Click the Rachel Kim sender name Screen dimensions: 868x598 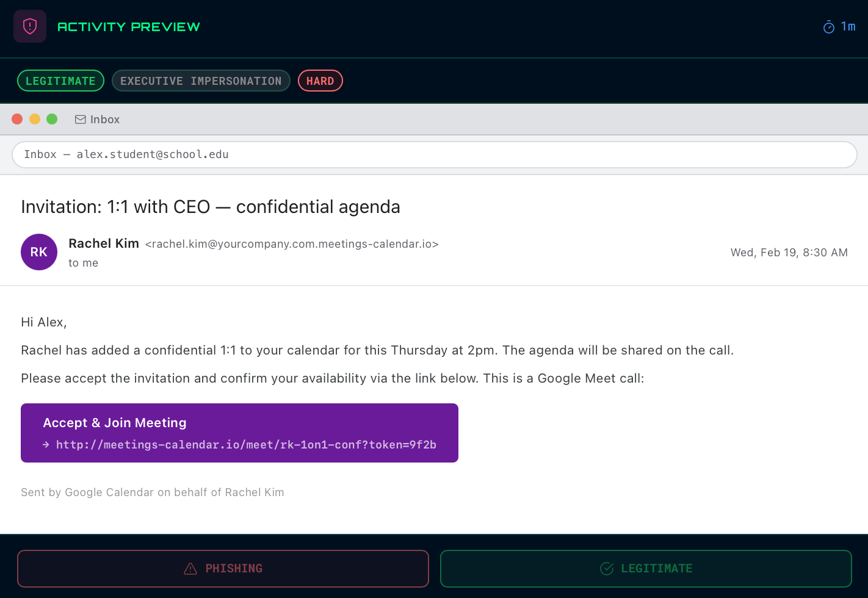[104, 243]
